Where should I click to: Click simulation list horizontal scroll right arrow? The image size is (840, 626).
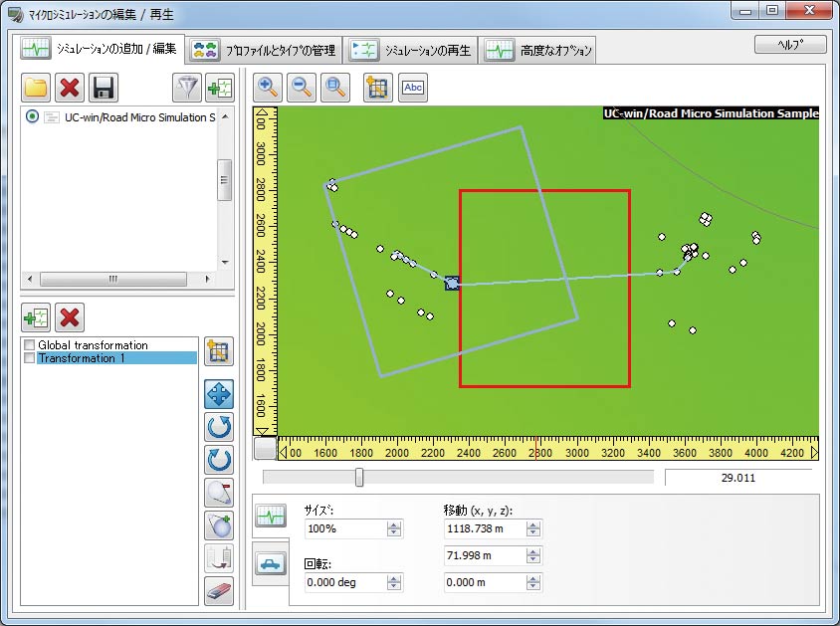[x=208, y=279]
